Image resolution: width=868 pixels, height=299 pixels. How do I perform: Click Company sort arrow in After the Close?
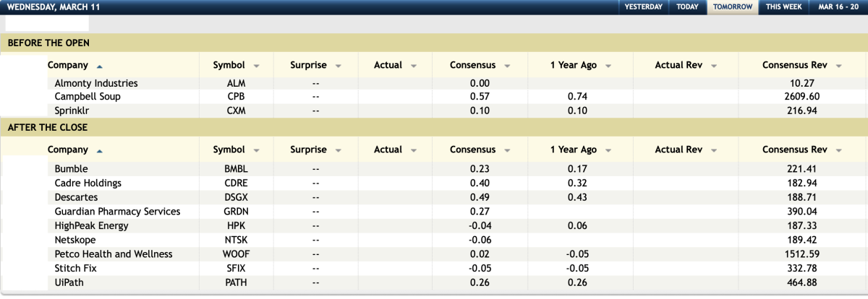pos(100,150)
